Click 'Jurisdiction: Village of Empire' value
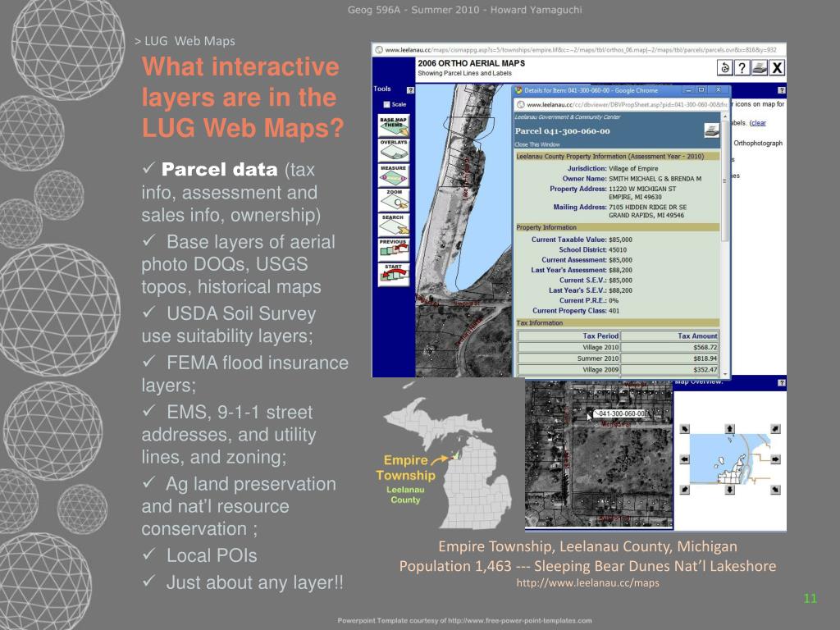 (633, 169)
